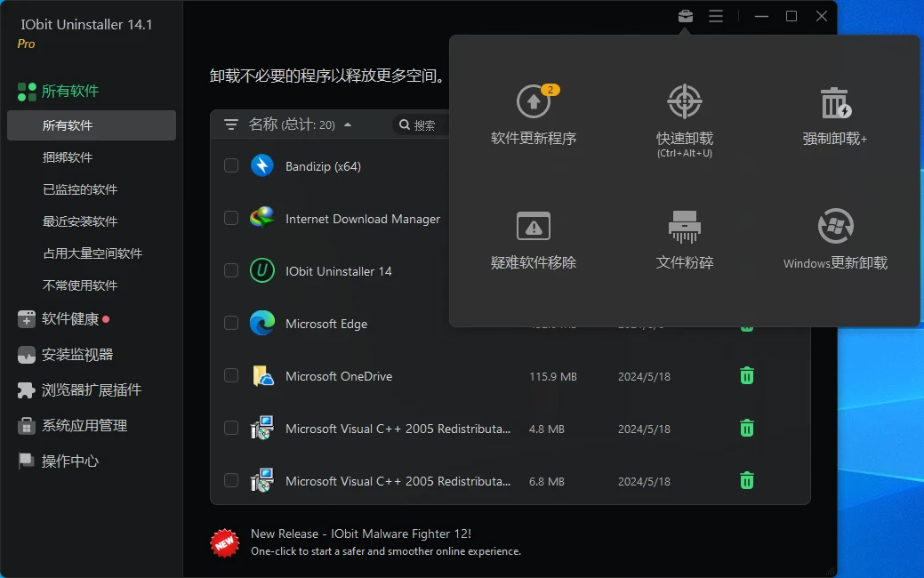Check the 6.8 MB Visual C++ 2005 checkbox
Viewport: 924px width, 578px height.
pyautogui.click(x=231, y=480)
